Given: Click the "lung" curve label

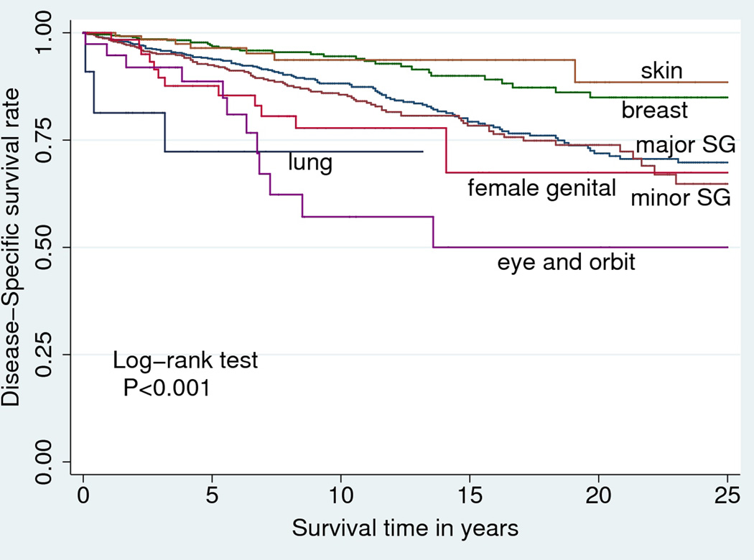Looking at the screenshot, I should (x=309, y=163).
